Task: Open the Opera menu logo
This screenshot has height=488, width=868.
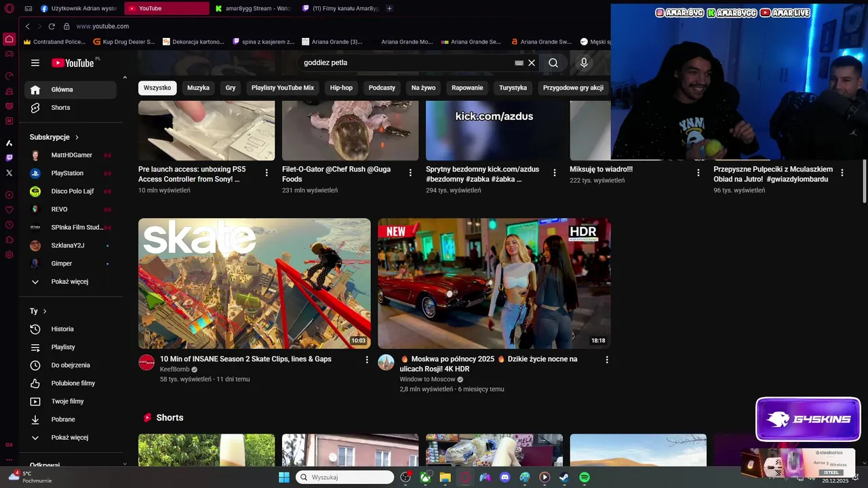Action: point(9,9)
